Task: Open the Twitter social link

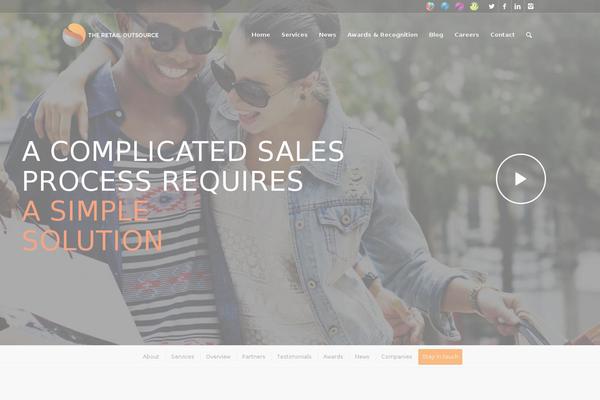Action: pyautogui.click(x=491, y=7)
